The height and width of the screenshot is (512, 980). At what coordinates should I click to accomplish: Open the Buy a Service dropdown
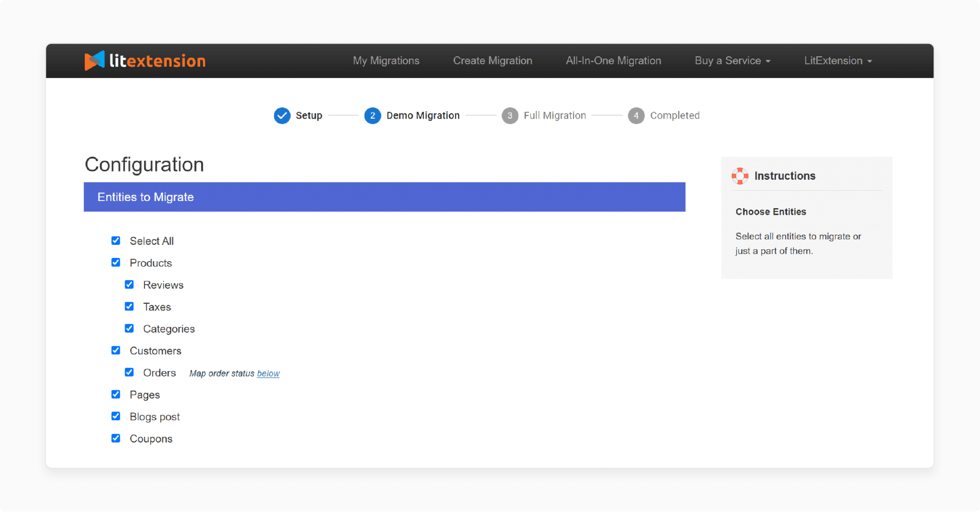(732, 61)
